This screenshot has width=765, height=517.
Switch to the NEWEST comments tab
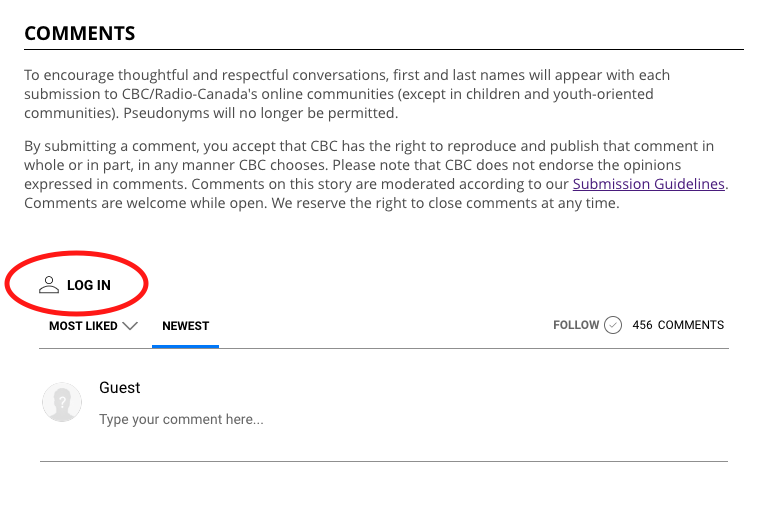pyautogui.click(x=185, y=326)
